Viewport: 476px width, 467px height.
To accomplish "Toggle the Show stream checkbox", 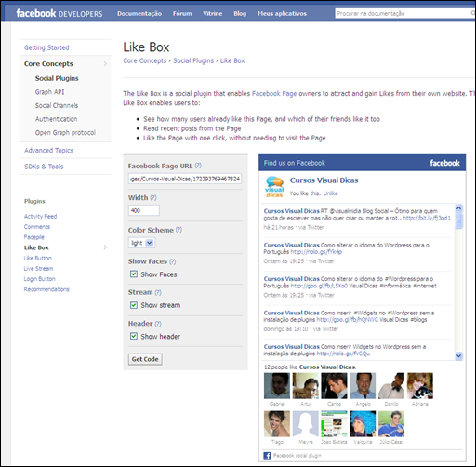I will (134, 305).
